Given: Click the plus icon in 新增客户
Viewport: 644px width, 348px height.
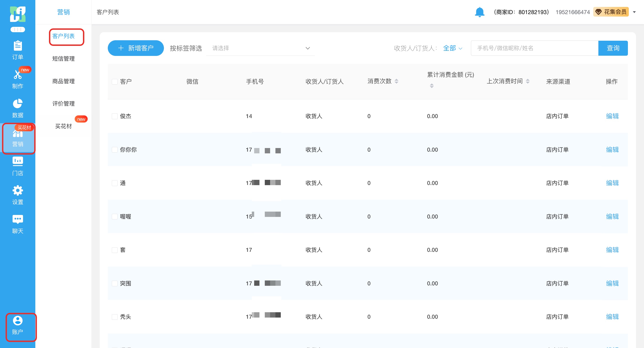Looking at the screenshot, I should [121, 48].
